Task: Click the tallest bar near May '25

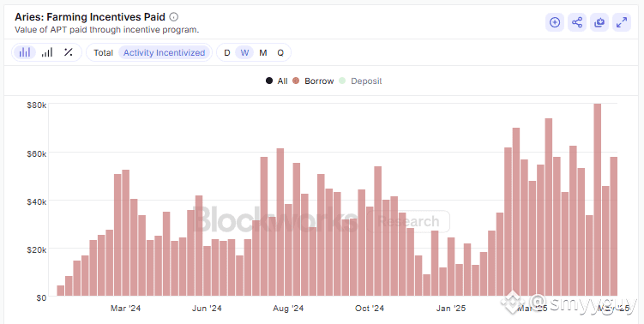Action: (598, 200)
